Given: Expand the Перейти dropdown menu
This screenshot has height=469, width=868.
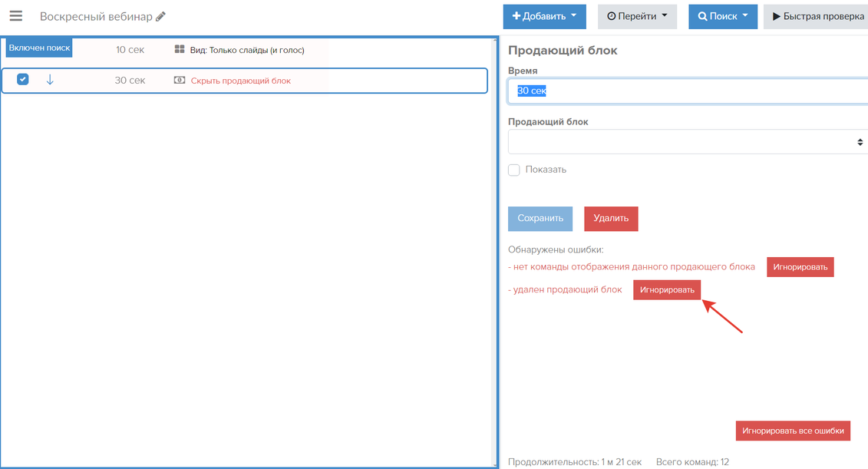Looking at the screenshot, I should click(x=637, y=16).
